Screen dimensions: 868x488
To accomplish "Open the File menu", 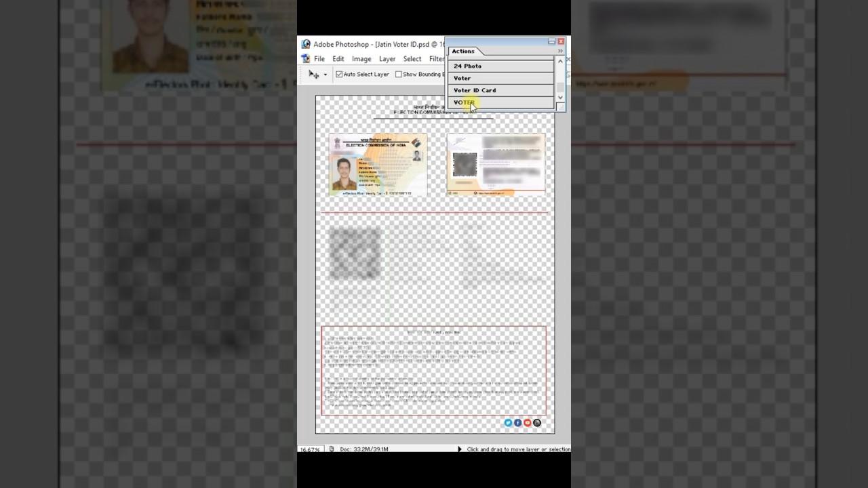I will tap(319, 59).
